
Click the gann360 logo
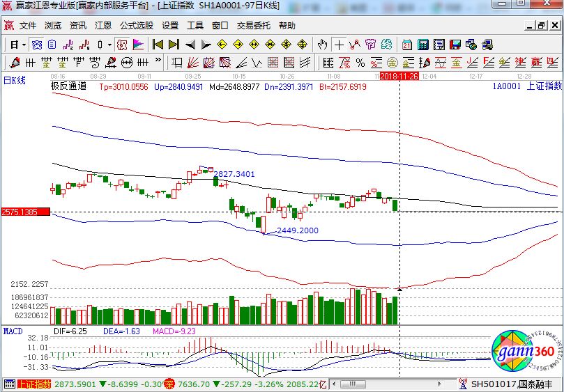click(x=523, y=353)
